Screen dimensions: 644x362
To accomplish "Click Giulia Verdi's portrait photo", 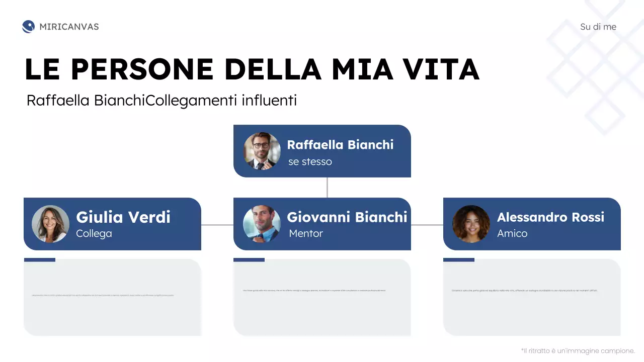I will point(50,224).
